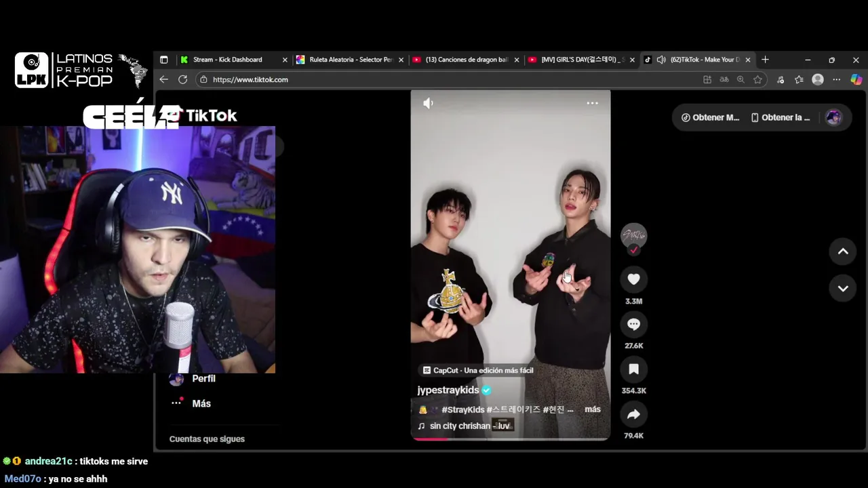Open Edge settings and more menu
This screenshot has width=868, height=488.
coord(837,79)
